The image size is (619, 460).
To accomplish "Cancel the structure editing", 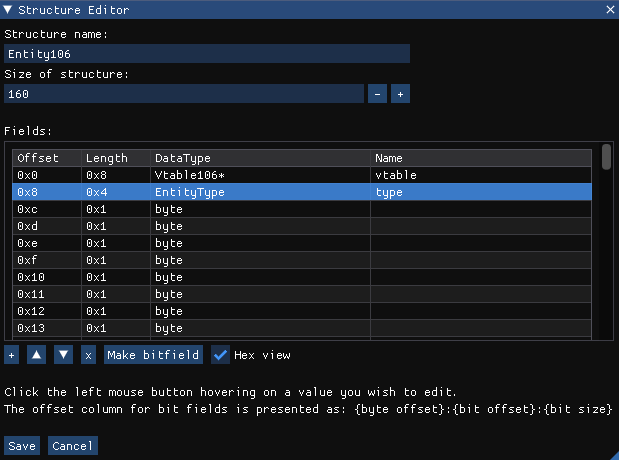I will point(71,446).
